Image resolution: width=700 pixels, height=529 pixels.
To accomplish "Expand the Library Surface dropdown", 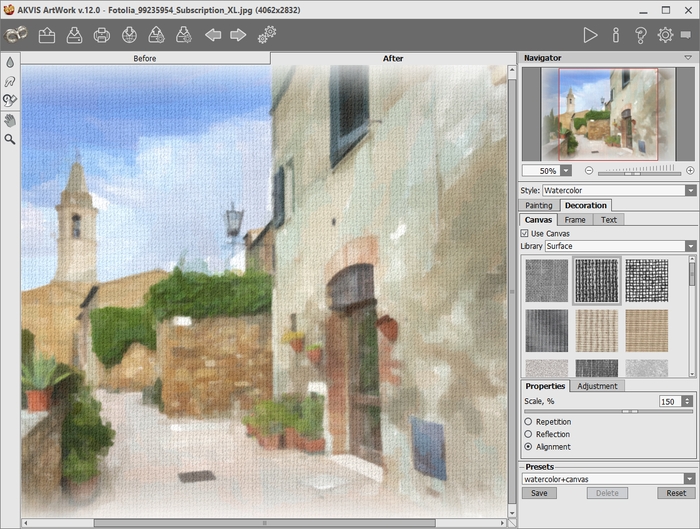I will coord(690,246).
